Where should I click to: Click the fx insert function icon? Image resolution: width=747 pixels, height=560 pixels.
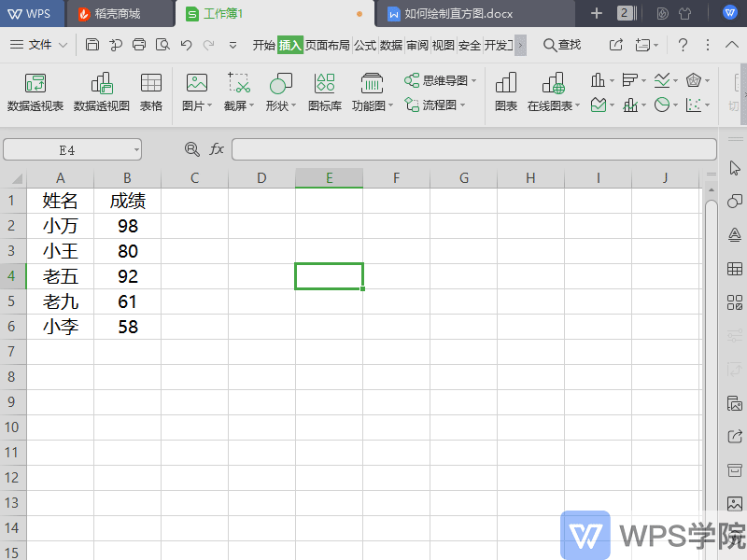pos(218,149)
